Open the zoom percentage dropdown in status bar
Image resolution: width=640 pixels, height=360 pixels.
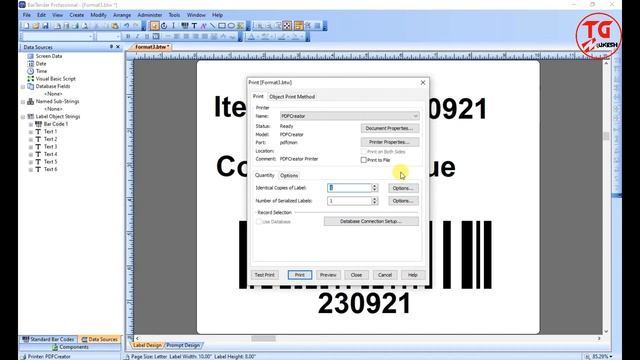point(611,357)
